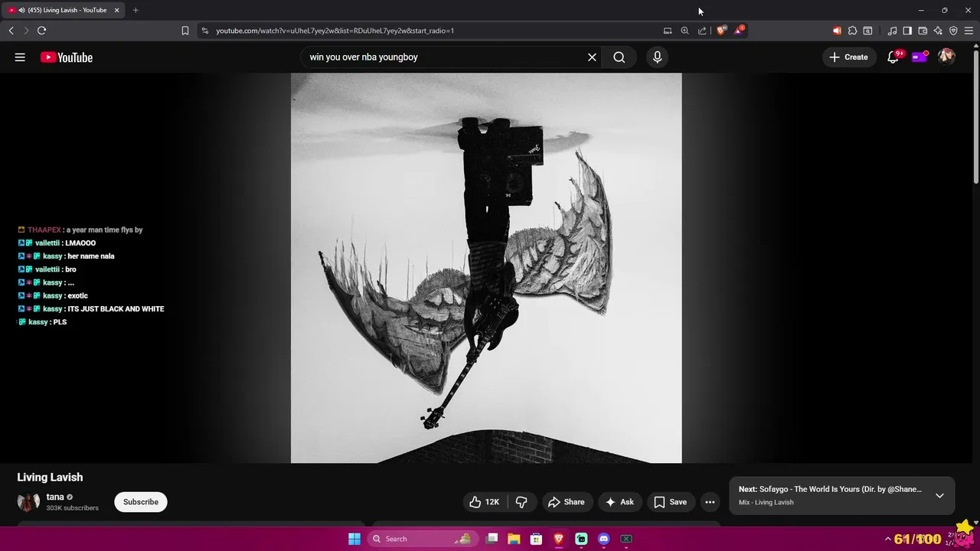Click chat message ITS JUST BLACK AND WHITE
The width and height of the screenshot is (980, 551).
tap(116, 309)
